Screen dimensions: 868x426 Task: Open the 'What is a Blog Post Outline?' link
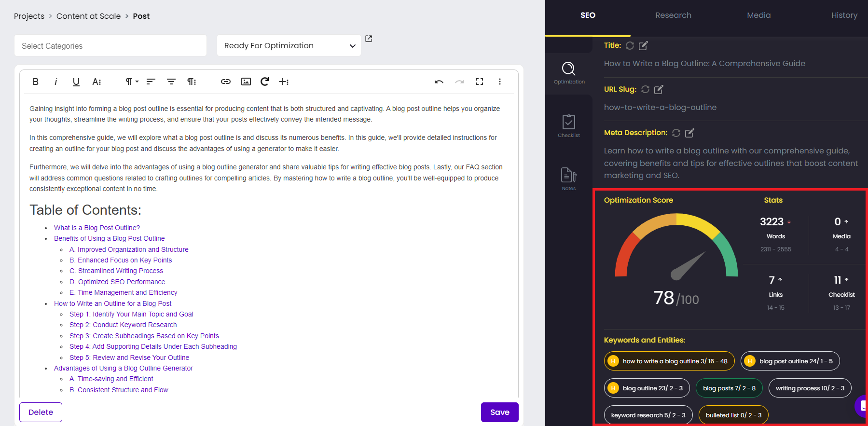point(97,228)
